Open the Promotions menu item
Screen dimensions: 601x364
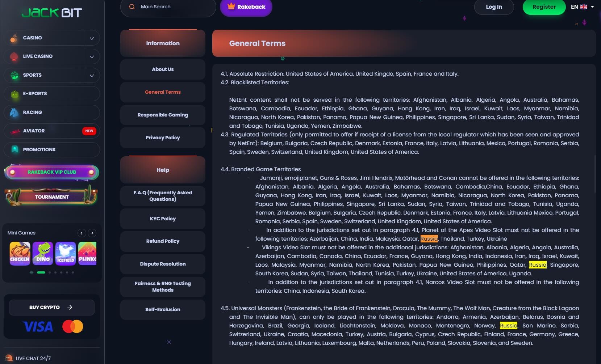click(x=51, y=150)
